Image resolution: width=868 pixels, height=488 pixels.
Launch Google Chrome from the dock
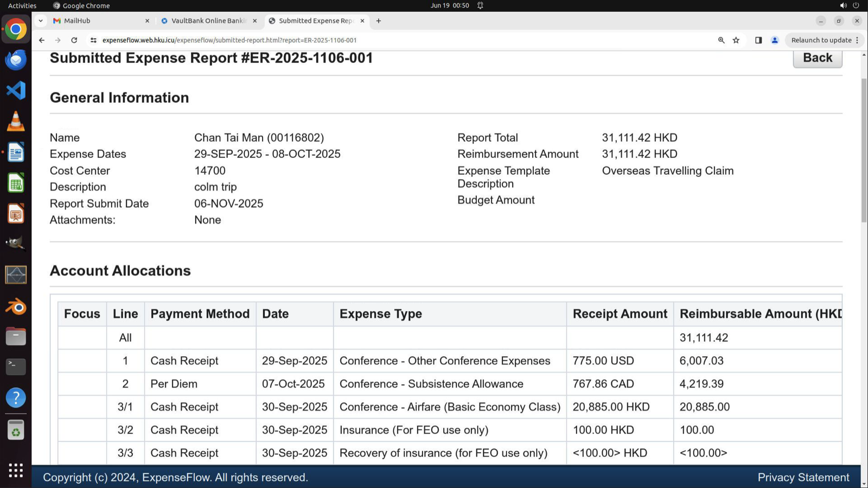coord(16,29)
